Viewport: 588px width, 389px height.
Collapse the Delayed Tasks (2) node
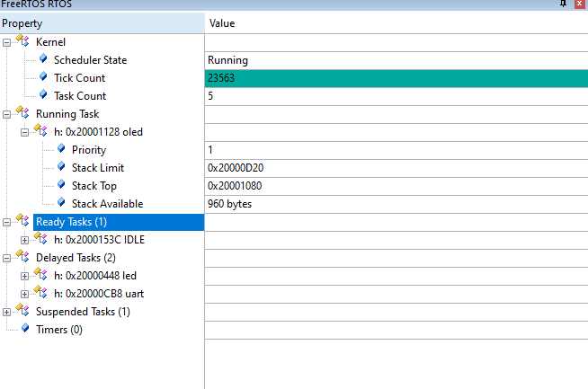coord(6,258)
